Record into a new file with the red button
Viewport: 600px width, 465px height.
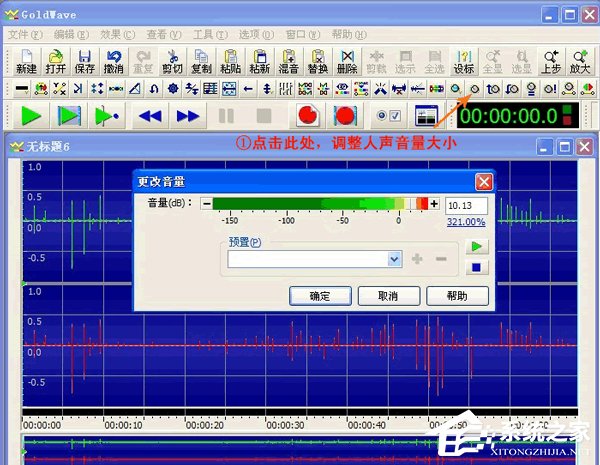[x=308, y=116]
